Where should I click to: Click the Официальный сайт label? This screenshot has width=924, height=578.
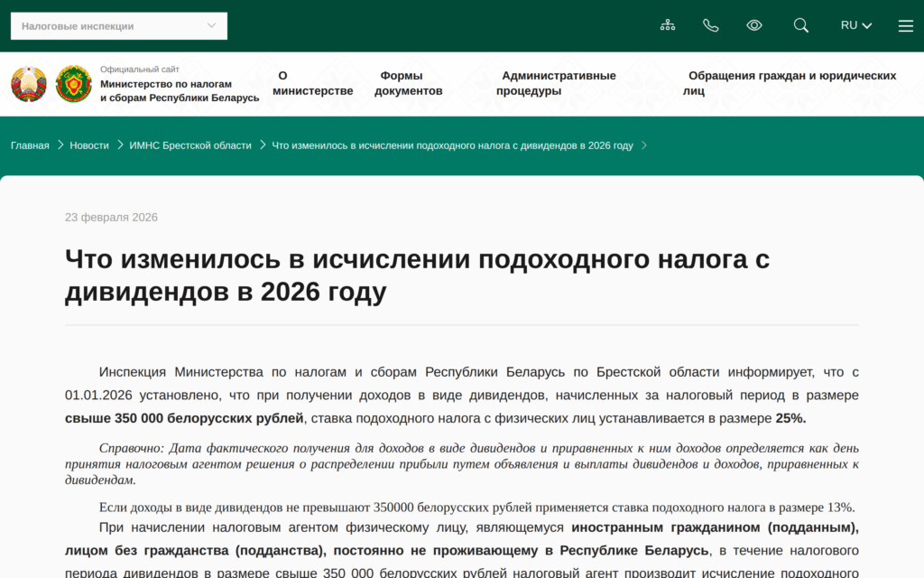[140, 70]
